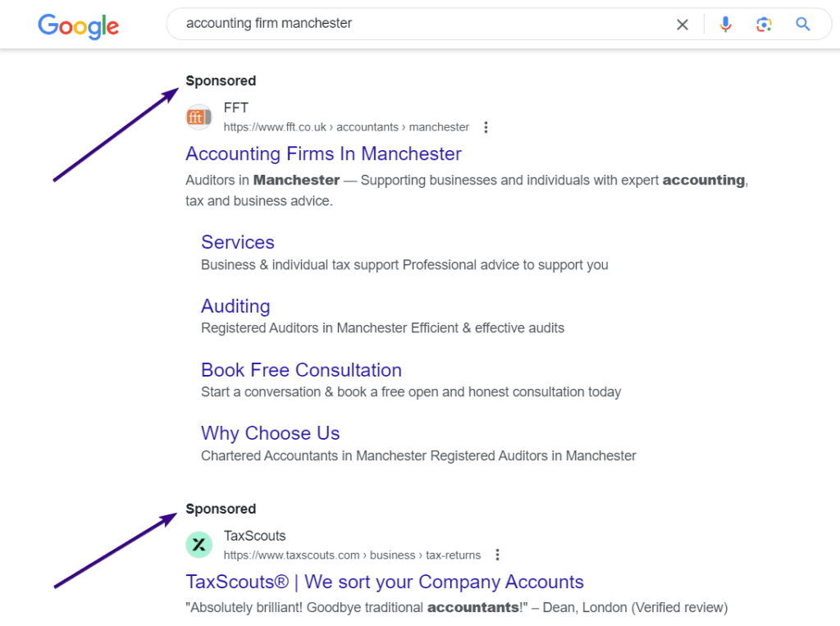Viewport: 840px width, 626px height.
Task: Click the www.taxscouts.com business tax-returns URL
Action: [x=352, y=555]
